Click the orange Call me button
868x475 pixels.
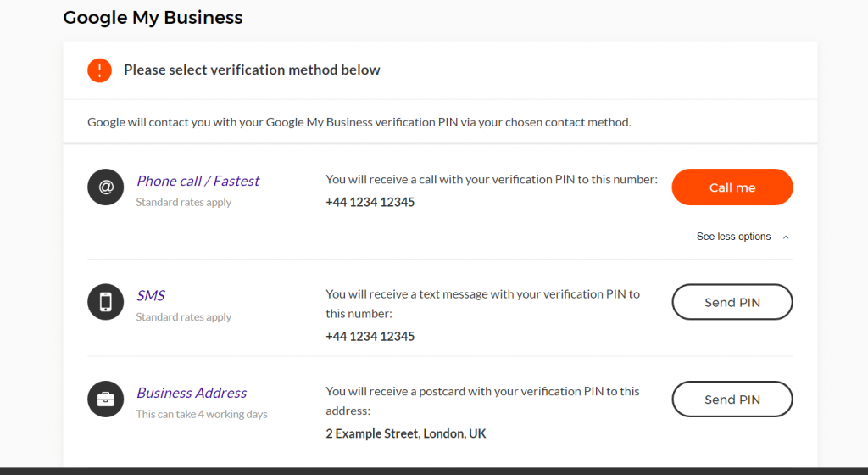pyautogui.click(x=732, y=187)
